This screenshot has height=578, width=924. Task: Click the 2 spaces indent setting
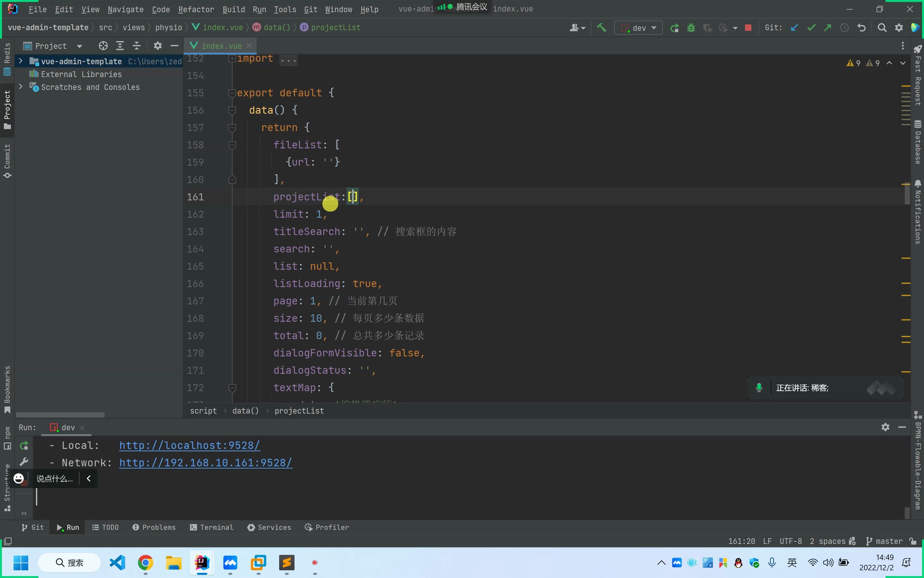pyautogui.click(x=827, y=541)
